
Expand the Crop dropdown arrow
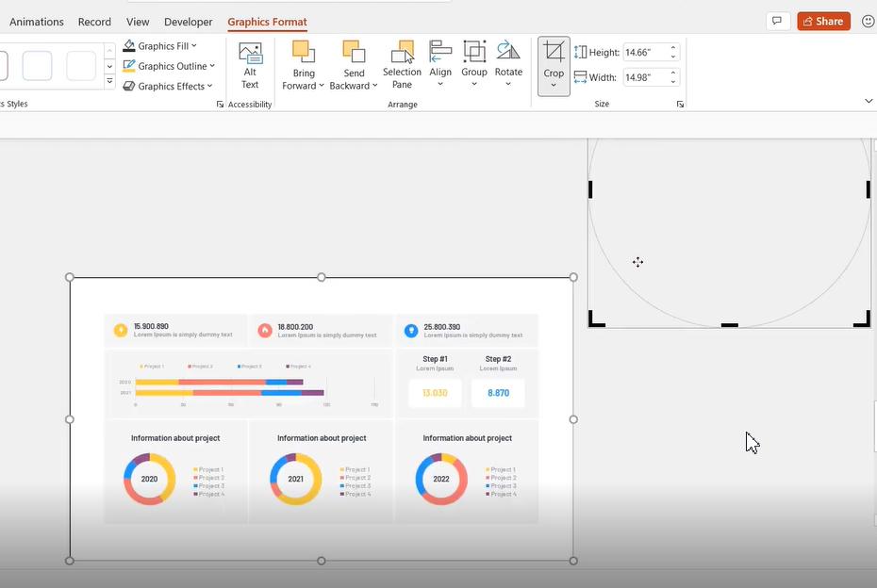tap(554, 85)
